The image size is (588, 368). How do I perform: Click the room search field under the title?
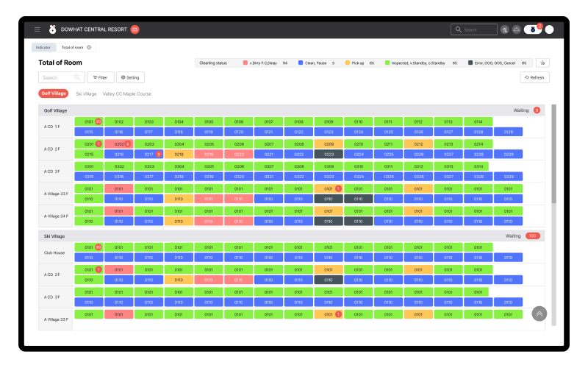(x=62, y=77)
